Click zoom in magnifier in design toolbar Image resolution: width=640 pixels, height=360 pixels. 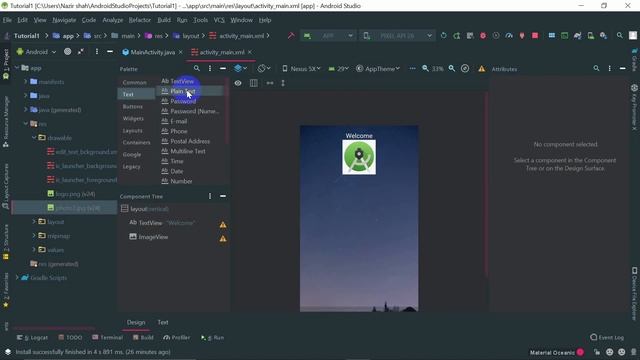[x=452, y=69]
